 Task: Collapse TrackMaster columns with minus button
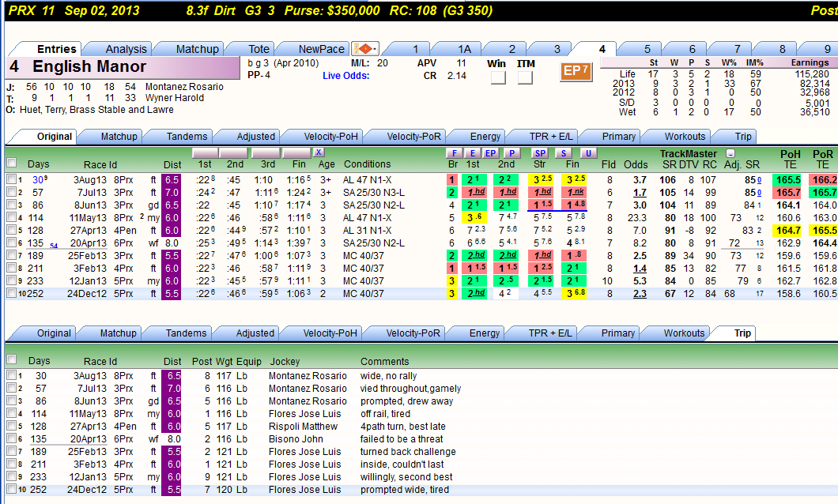point(730,154)
